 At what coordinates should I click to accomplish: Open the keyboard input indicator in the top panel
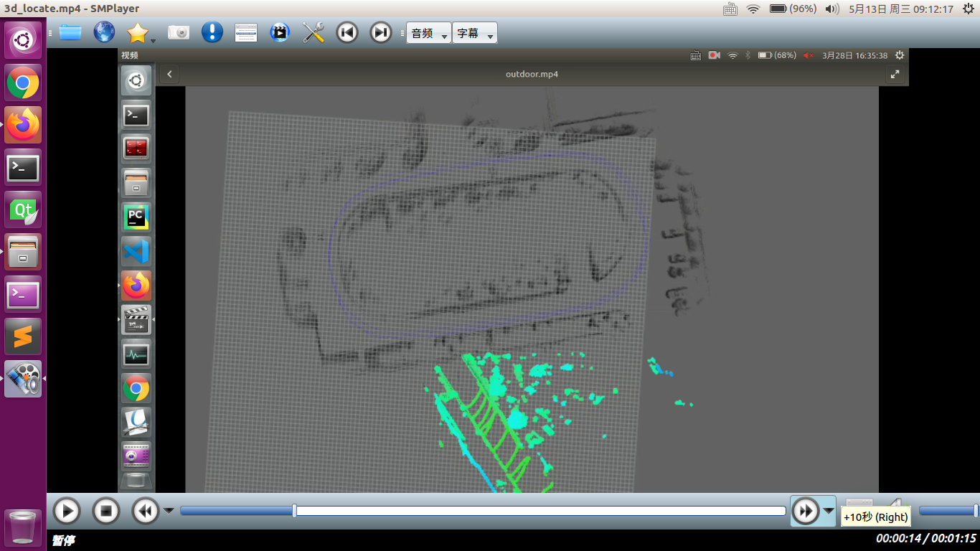tap(730, 9)
